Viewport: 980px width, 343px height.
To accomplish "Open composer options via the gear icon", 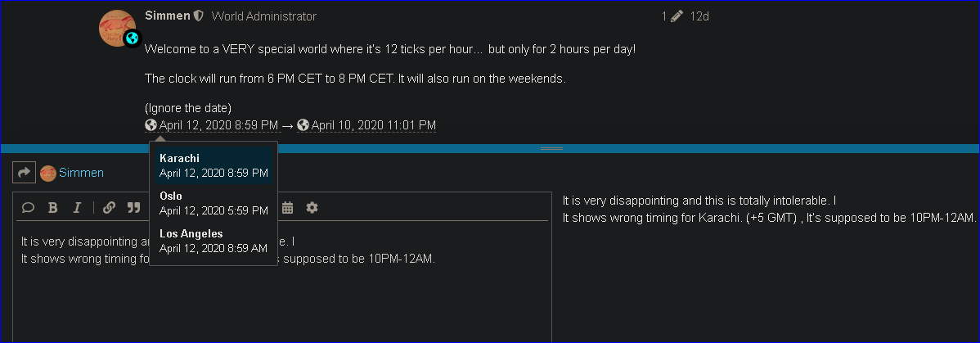I will pyautogui.click(x=312, y=208).
